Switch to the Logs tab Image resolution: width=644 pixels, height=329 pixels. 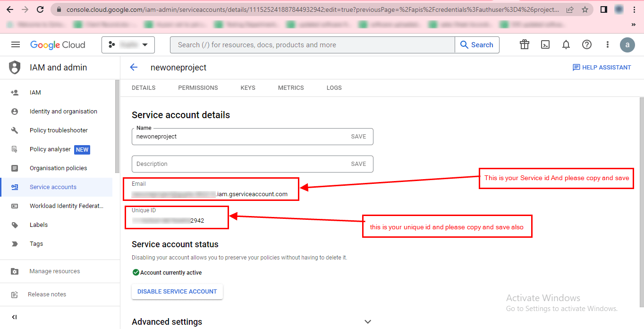click(334, 88)
